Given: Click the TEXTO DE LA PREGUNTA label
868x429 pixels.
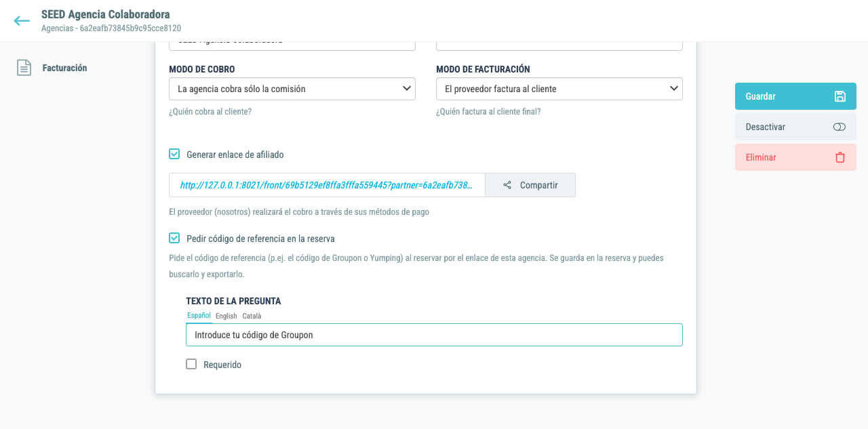Looking at the screenshot, I should pyautogui.click(x=233, y=301).
